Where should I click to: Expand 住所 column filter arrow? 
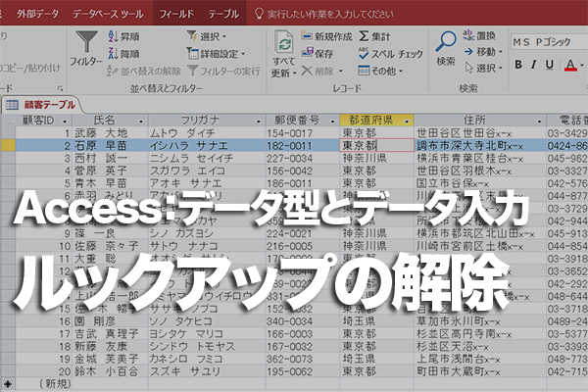539,122
